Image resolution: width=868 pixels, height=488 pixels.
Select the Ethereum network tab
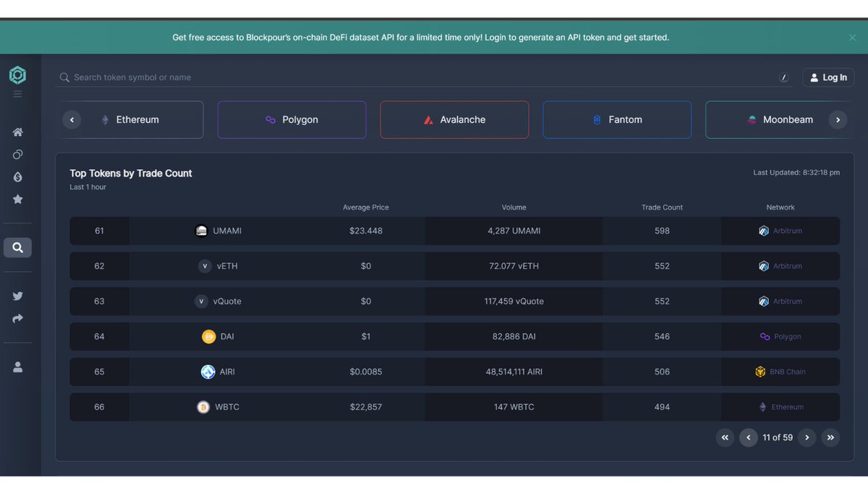129,119
